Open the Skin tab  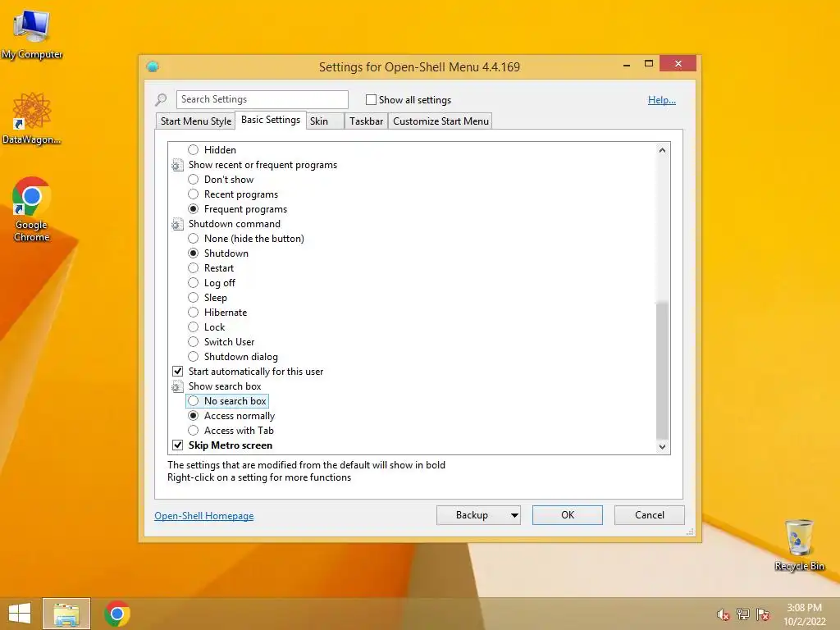coord(325,121)
